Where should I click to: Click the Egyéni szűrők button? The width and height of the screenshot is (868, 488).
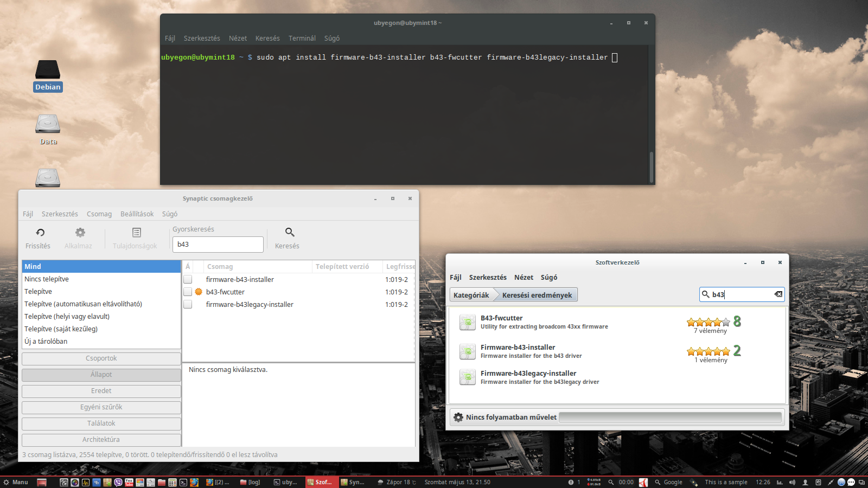click(101, 407)
